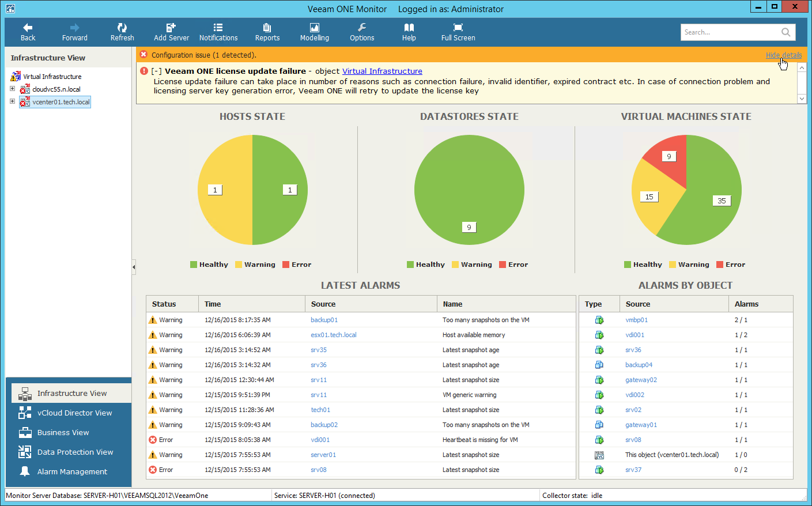The width and height of the screenshot is (812, 506).
Task: Open vmbp01 in Alarms by Object
Action: click(x=637, y=320)
